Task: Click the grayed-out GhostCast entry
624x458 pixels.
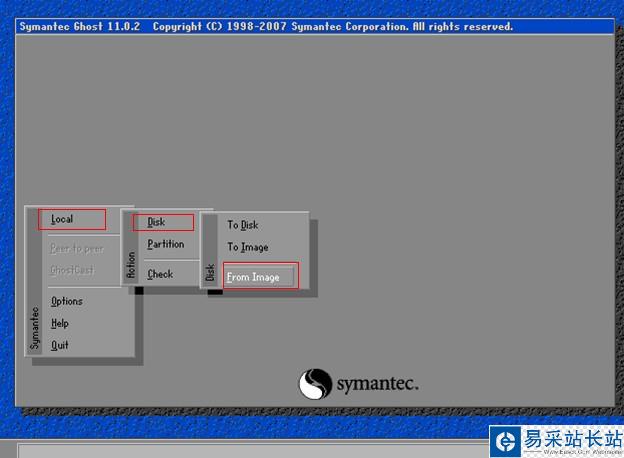Action: (x=72, y=270)
